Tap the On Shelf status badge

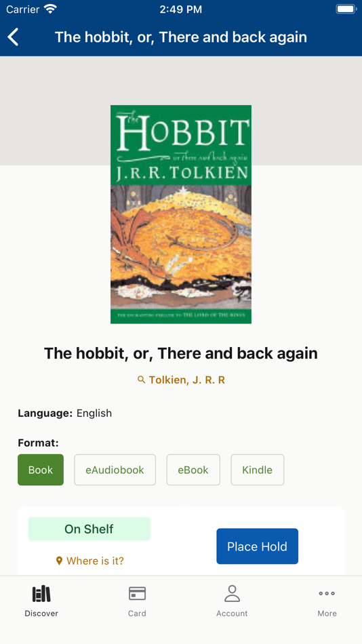pyautogui.click(x=89, y=529)
